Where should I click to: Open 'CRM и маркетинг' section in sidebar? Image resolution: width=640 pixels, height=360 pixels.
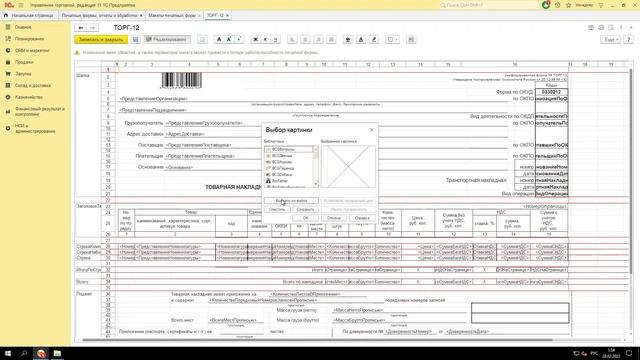[x=32, y=51]
